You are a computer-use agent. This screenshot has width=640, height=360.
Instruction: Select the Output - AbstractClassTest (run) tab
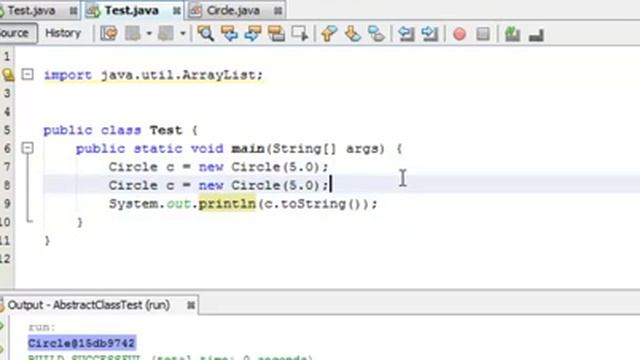pos(89,305)
